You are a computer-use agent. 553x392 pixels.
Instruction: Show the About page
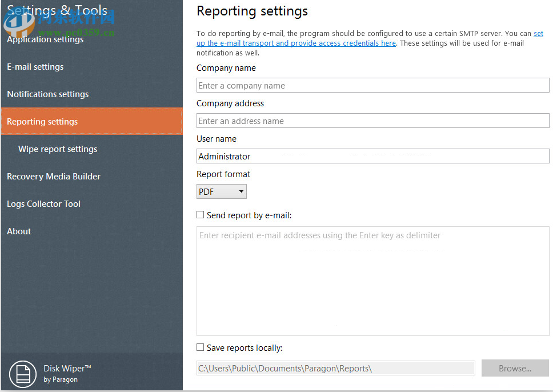19,231
